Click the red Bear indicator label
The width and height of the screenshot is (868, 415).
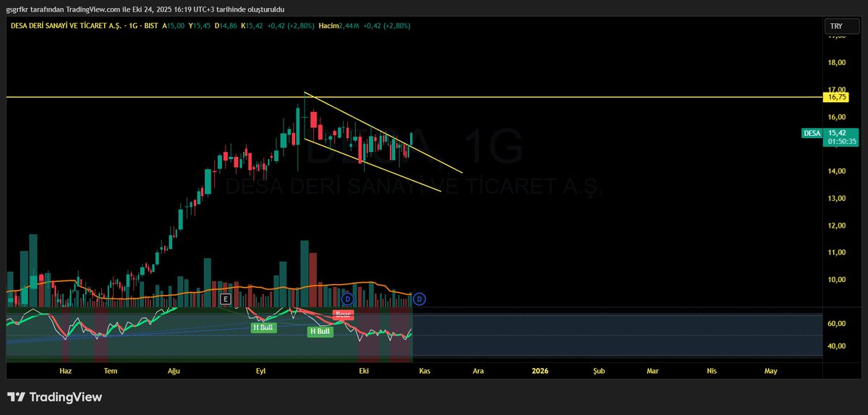pos(343,315)
